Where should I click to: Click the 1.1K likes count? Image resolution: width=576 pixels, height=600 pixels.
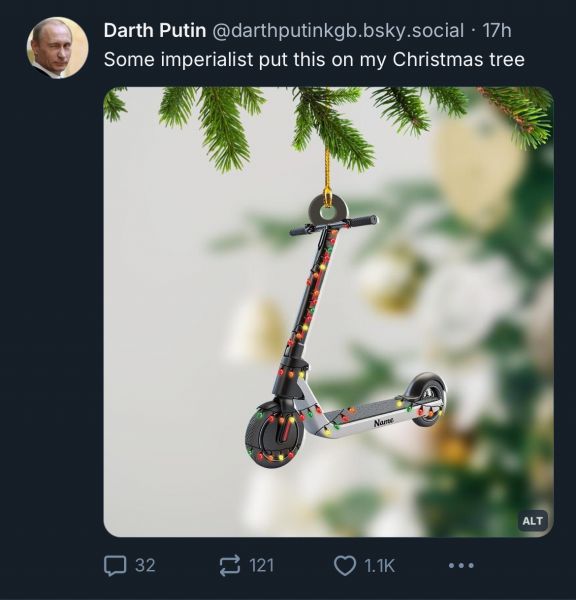379,565
